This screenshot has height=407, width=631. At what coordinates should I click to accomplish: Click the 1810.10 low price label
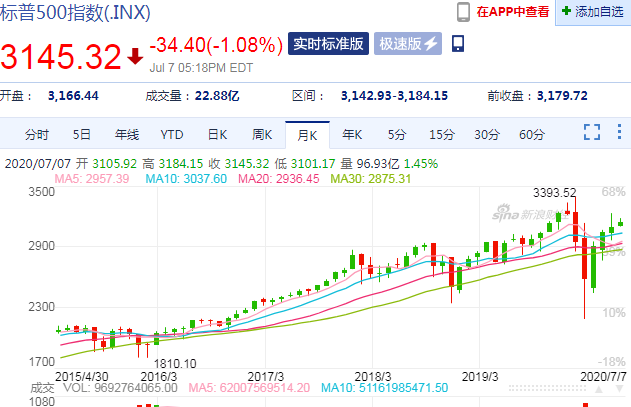coord(175,364)
